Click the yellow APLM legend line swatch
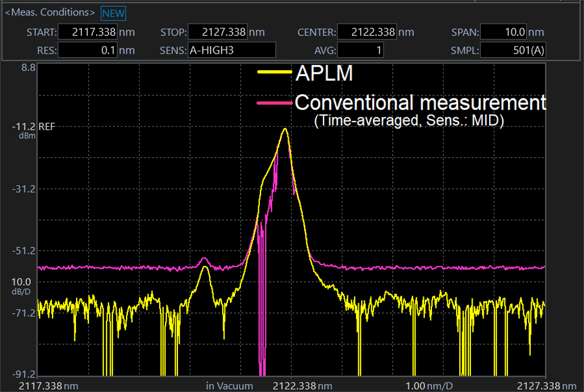584x392 pixels. pyautogui.click(x=275, y=72)
